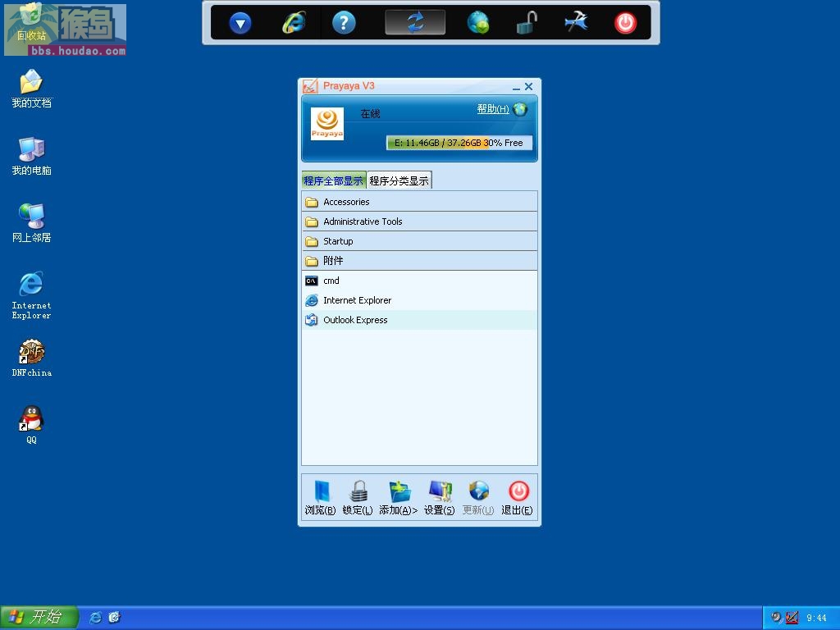The width and height of the screenshot is (840, 630).
Task: Click the 更新(U) update globe icon
Action: (478, 498)
